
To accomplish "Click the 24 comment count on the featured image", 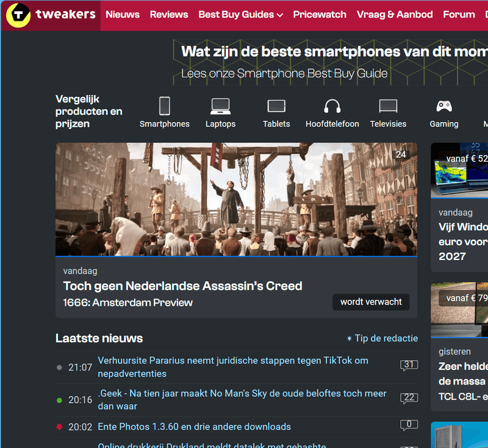I will (401, 154).
